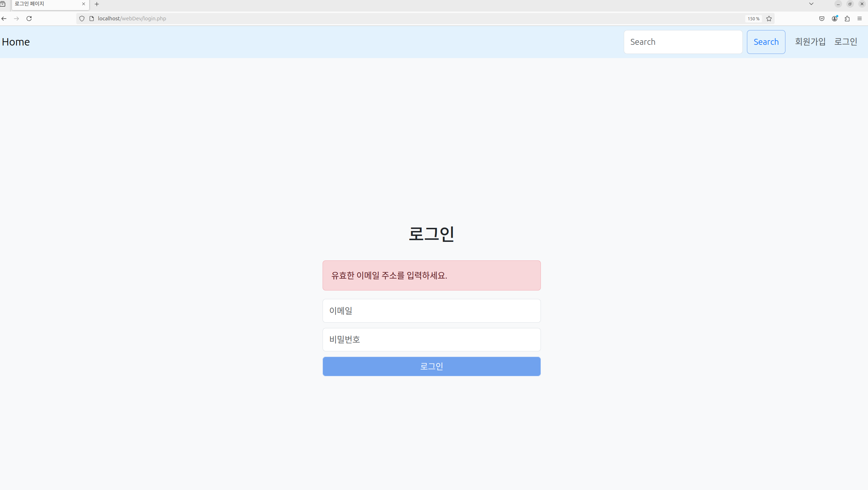Viewport: 868px width, 490px height.
Task: Bookmark this page with the star icon
Action: coord(769,18)
